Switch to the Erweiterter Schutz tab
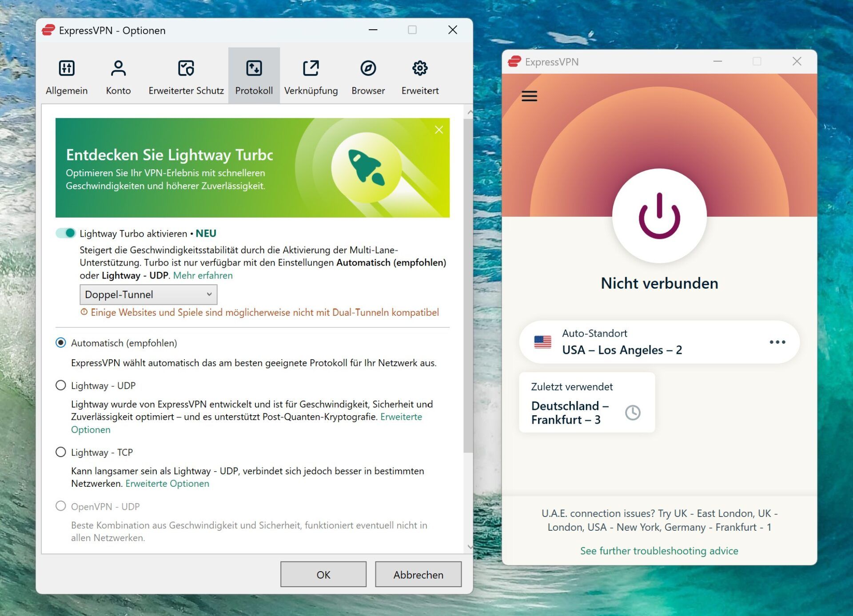Image resolution: width=853 pixels, height=616 pixels. click(186, 76)
